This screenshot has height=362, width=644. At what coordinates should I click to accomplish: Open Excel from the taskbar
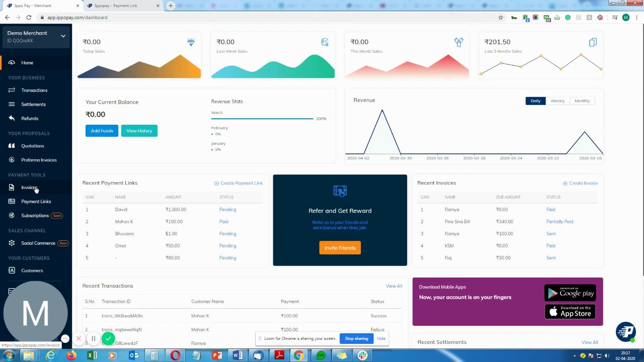coord(92,355)
